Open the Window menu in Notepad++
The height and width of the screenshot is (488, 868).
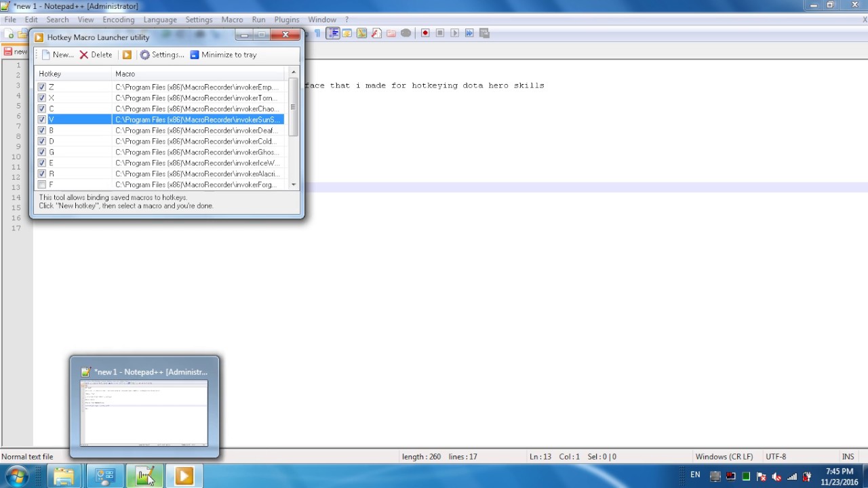322,20
